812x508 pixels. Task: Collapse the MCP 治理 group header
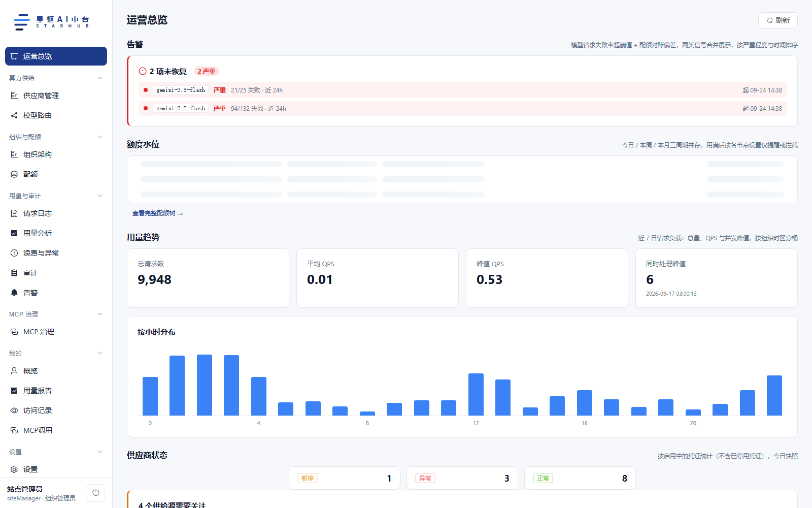[100, 314]
